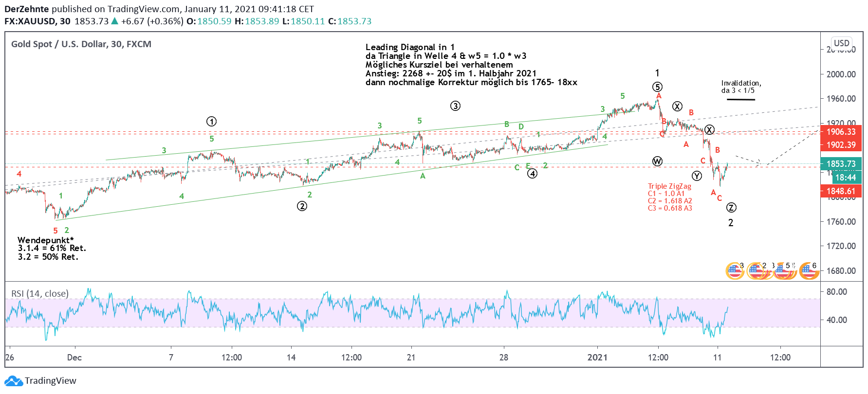Viewport: 868px width, 394px height.
Task: Click the circled 5 marker at chart peak
Action: coord(657,87)
